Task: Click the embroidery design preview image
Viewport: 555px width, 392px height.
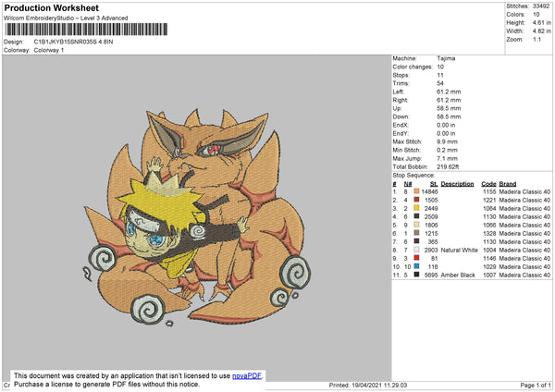Action: (x=198, y=216)
